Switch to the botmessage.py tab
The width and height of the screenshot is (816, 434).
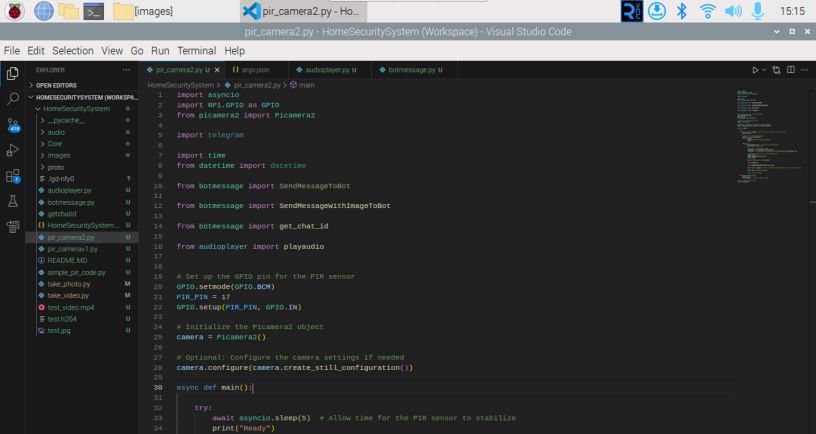414,70
